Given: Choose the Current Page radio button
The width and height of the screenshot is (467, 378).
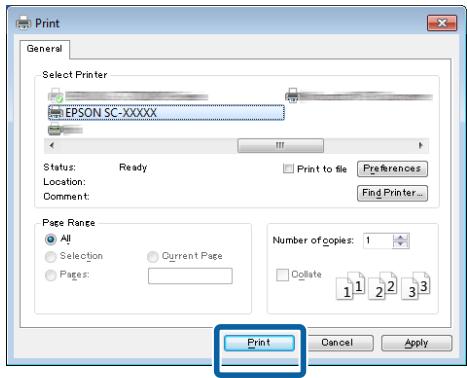Looking at the screenshot, I should pyautogui.click(x=152, y=256).
